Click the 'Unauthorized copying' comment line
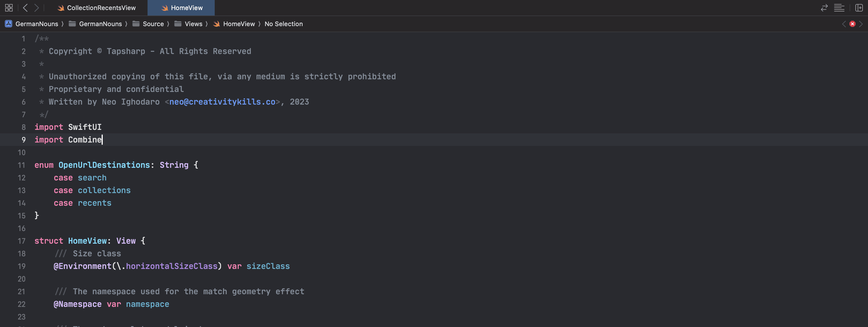This screenshot has height=327, width=868. [217, 77]
